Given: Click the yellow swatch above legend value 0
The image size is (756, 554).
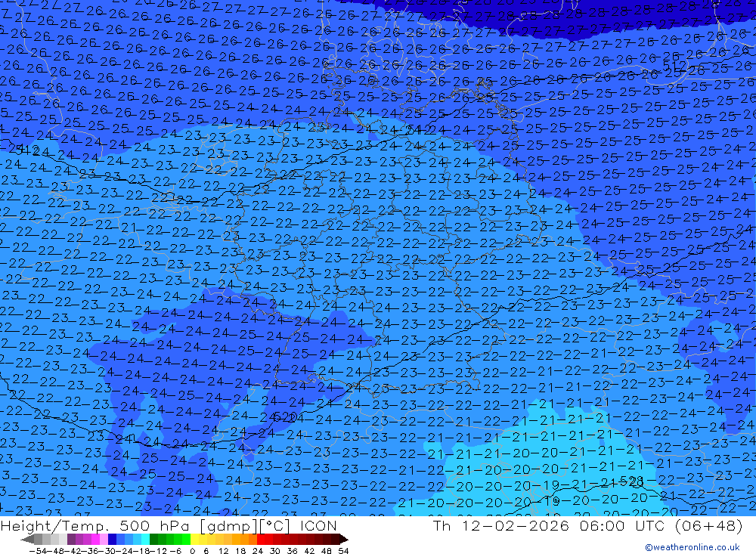Looking at the screenshot, I should tap(195, 539).
